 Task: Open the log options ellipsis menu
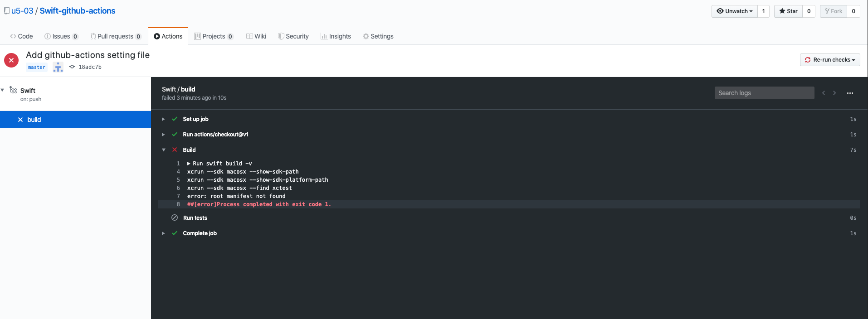850,93
